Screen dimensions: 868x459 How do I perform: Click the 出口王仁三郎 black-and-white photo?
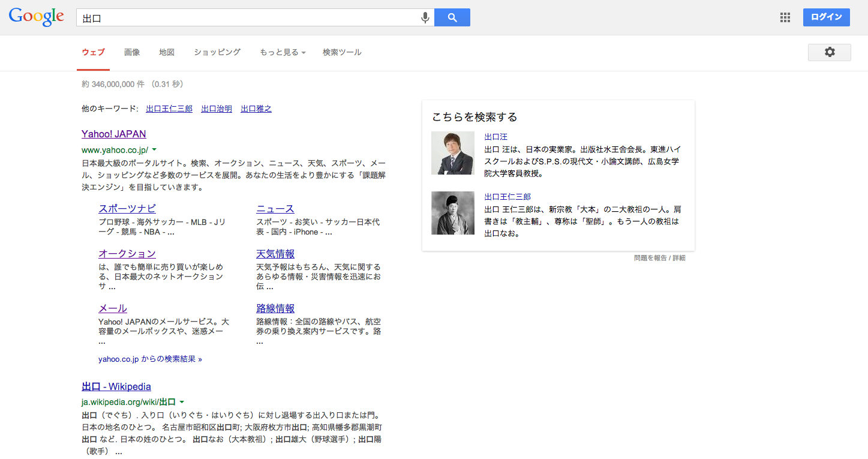452,213
